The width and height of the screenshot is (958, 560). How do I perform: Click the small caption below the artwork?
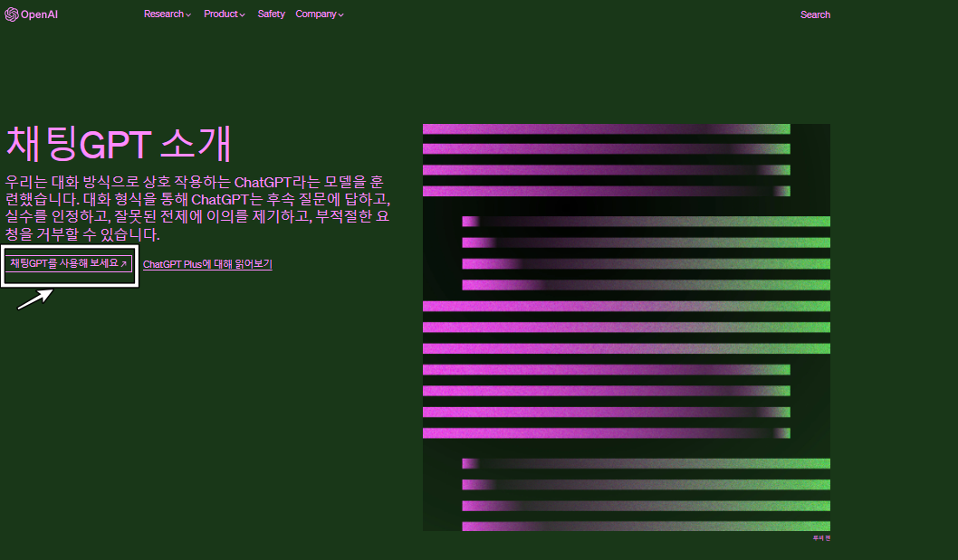(x=821, y=538)
